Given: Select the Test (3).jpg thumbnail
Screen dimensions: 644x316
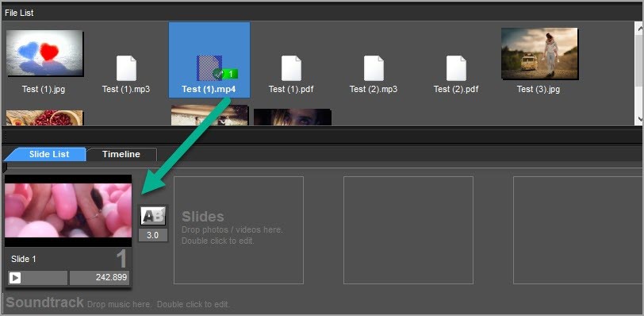Looking at the screenshot, I should point(539,53).
